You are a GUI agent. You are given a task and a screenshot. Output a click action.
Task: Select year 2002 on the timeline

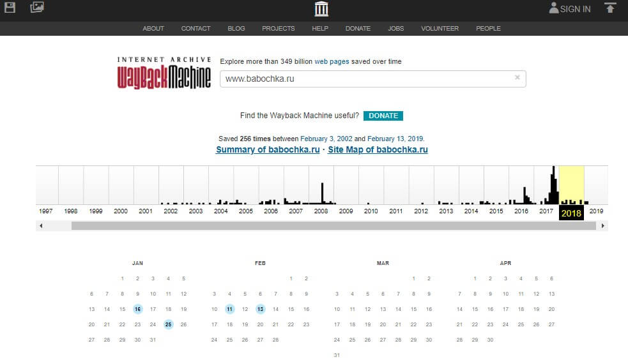(171, 211)
